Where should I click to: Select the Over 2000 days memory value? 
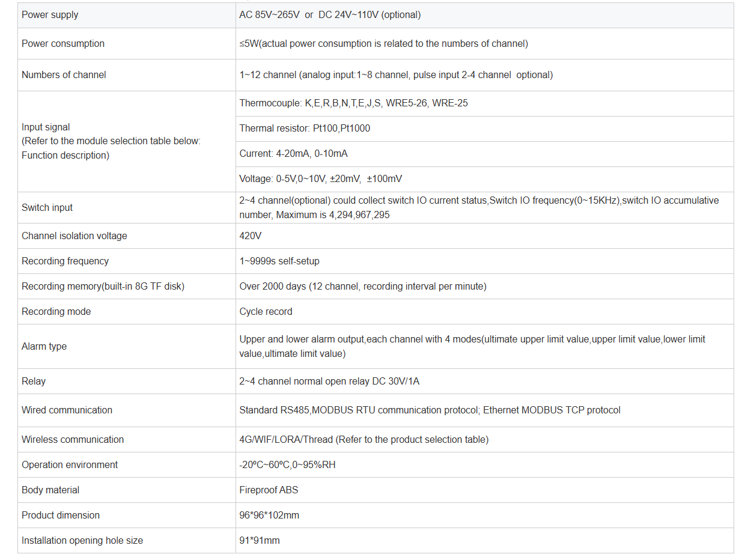click(x=363, y=287)
